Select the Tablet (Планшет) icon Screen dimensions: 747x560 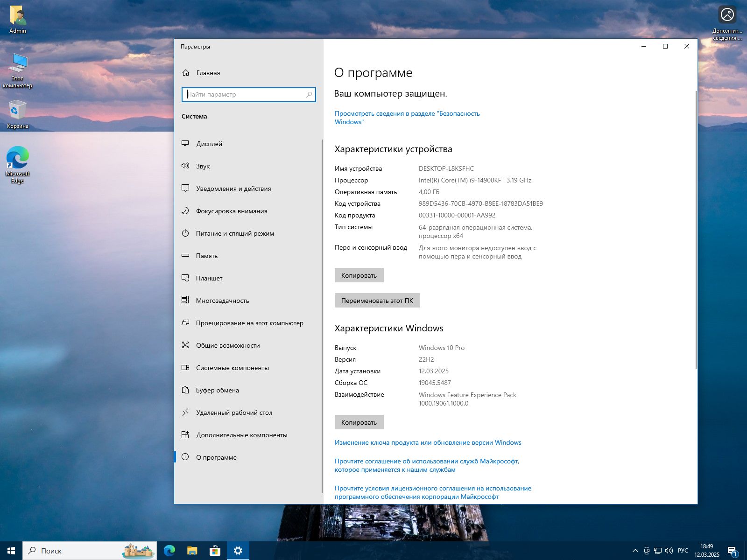185,278
